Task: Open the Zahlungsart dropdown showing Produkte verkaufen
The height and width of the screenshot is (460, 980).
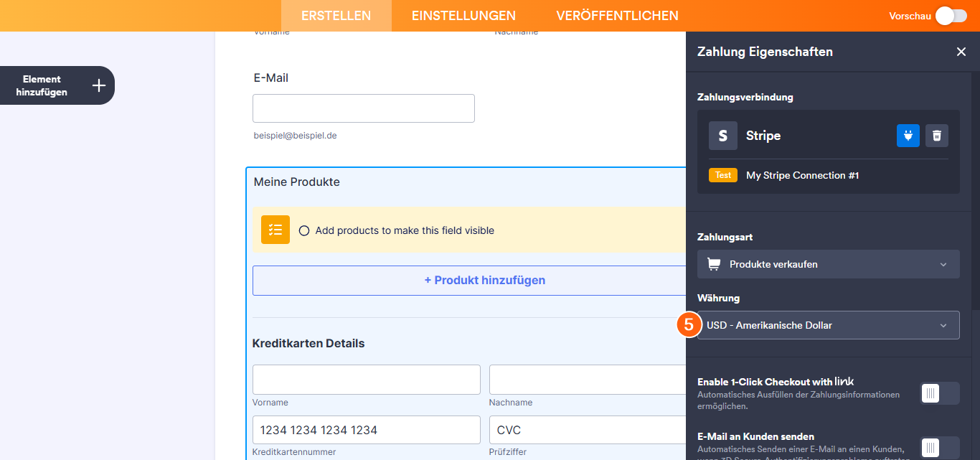Action: point(828,264)
